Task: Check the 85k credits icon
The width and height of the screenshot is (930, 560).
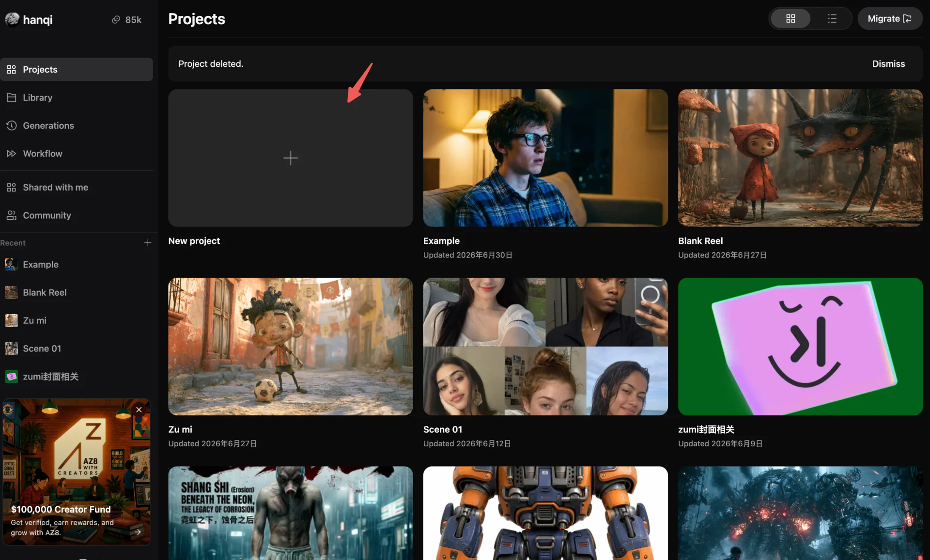Action: (x=116, y=20)
